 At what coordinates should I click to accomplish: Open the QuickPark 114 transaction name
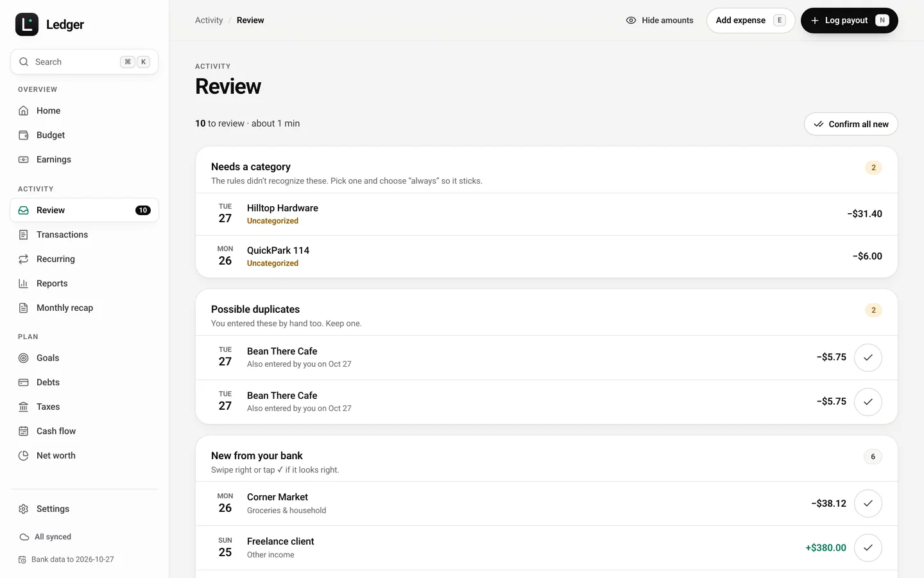pos(278,250)
